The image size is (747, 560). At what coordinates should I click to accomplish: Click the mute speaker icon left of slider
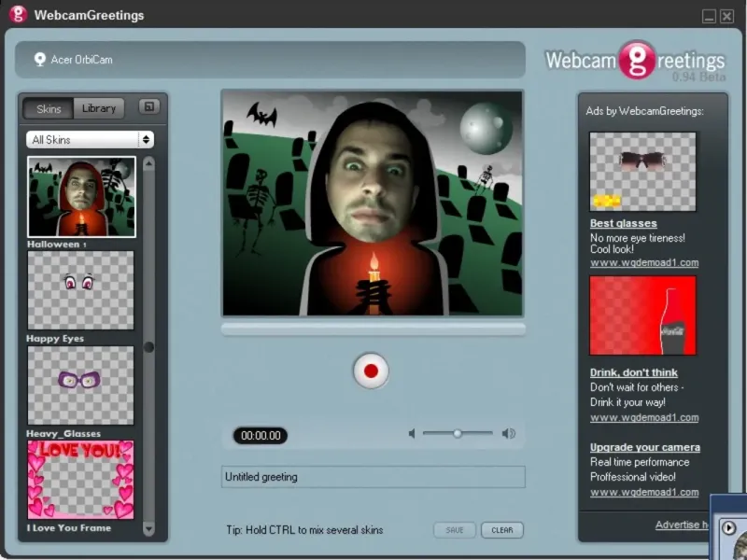point(412,433)
